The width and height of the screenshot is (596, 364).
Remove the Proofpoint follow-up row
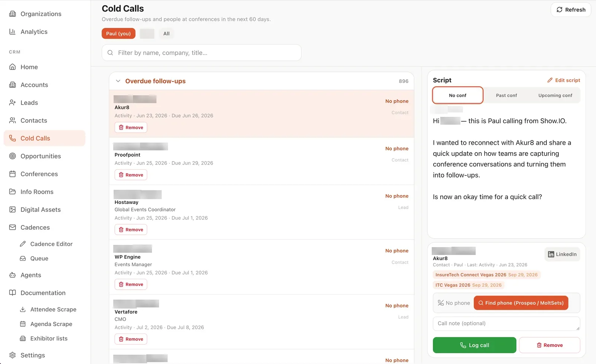pos(131,175)
